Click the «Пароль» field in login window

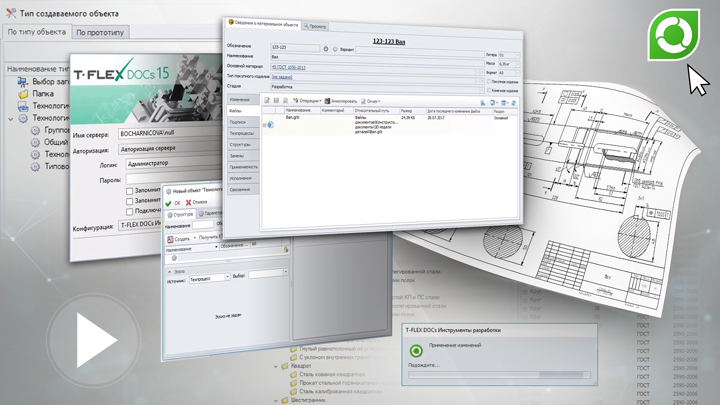tap(172, 179)
